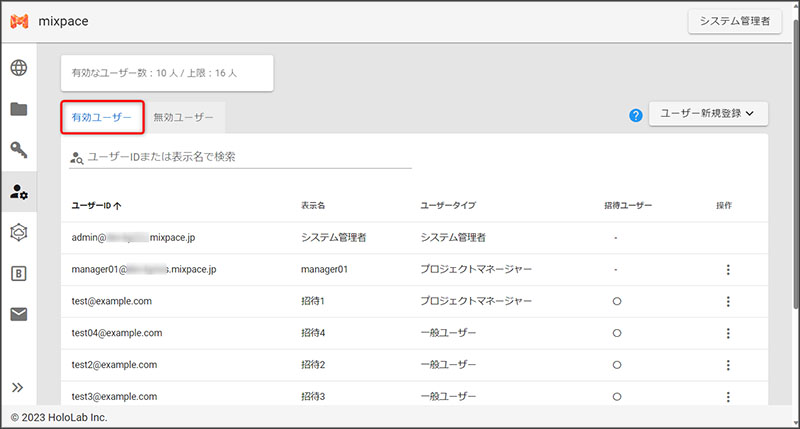The image size is (800, 429).
Task: Click the blue help question mark icon
Action: coord(635,115)
